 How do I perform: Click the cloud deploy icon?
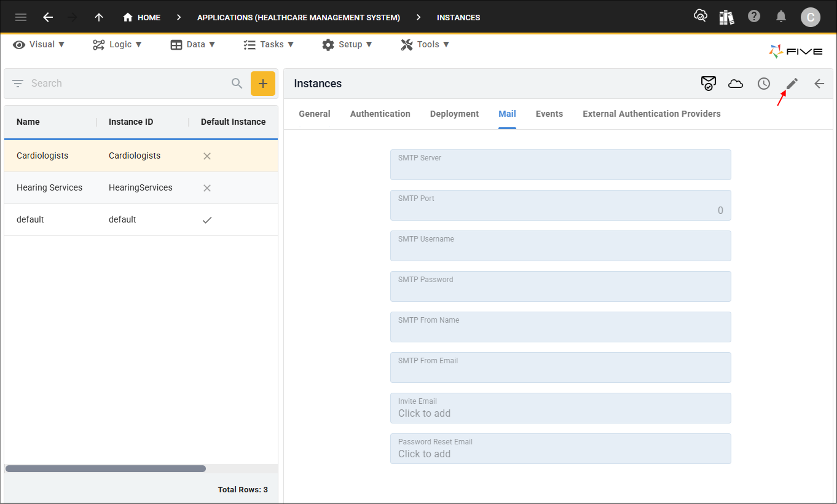point(736,84)
